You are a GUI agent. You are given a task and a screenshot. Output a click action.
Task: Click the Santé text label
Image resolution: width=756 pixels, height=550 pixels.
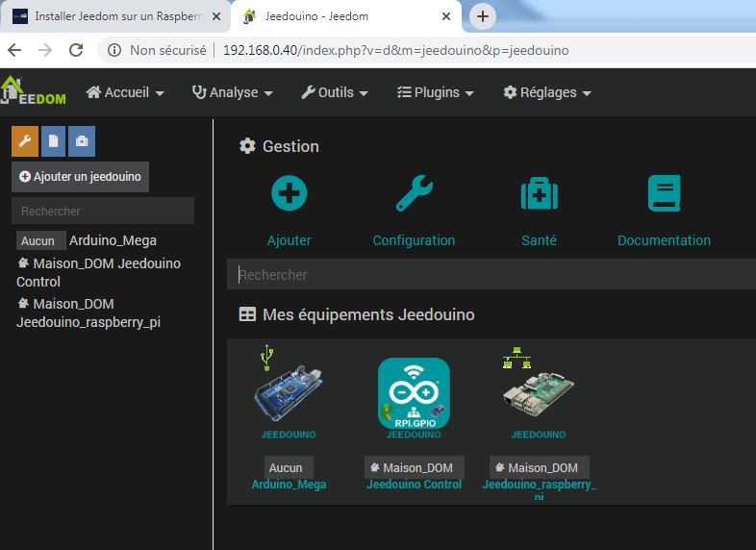click(x=539, y=240)
